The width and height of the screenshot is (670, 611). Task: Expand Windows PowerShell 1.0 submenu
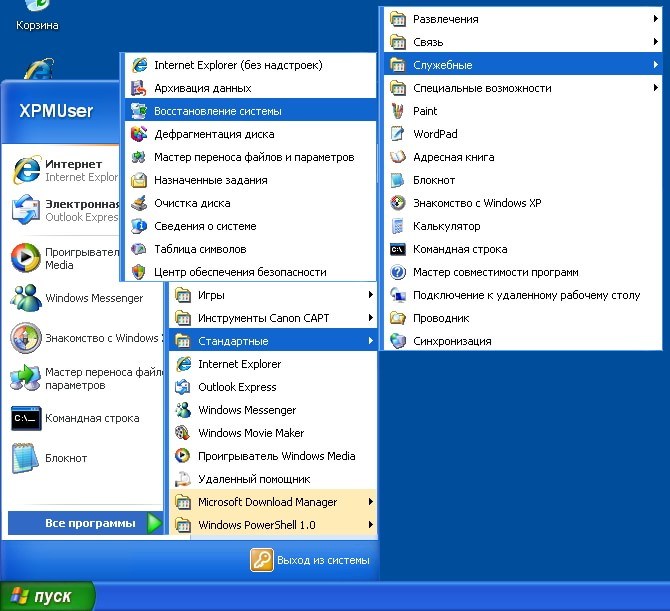(x=370, y=525)
